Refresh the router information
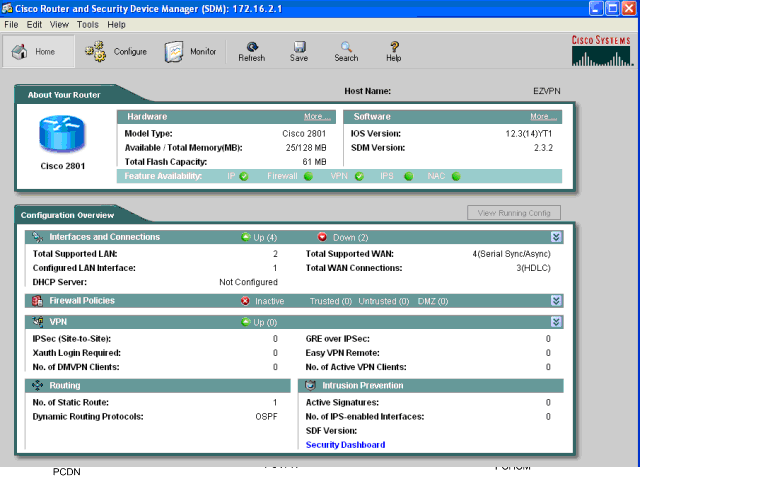 (x=252, y=52)
